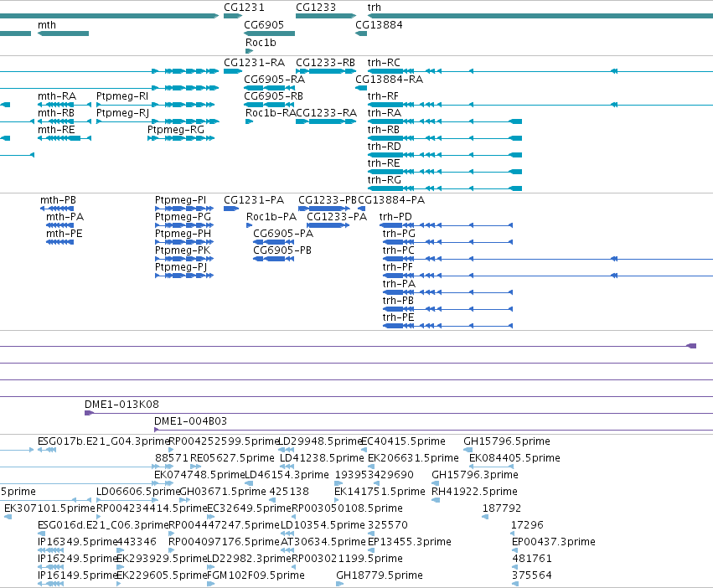
Task: Click protein trh-PF
Action: click(x=547, y=276)
